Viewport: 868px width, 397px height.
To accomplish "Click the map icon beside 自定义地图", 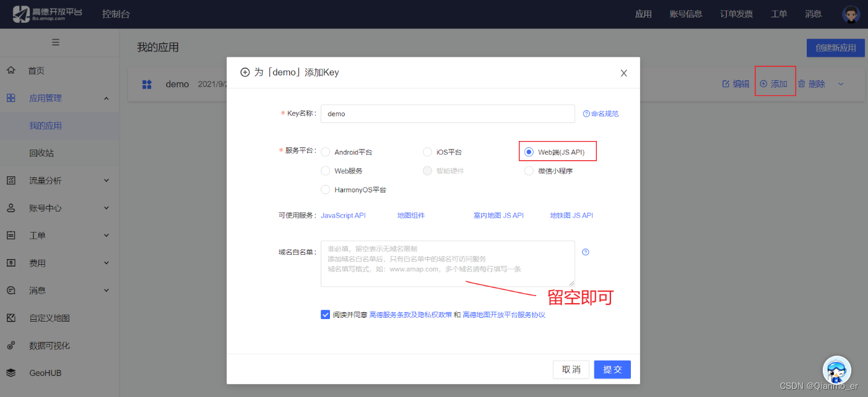I will coord(11,318).
